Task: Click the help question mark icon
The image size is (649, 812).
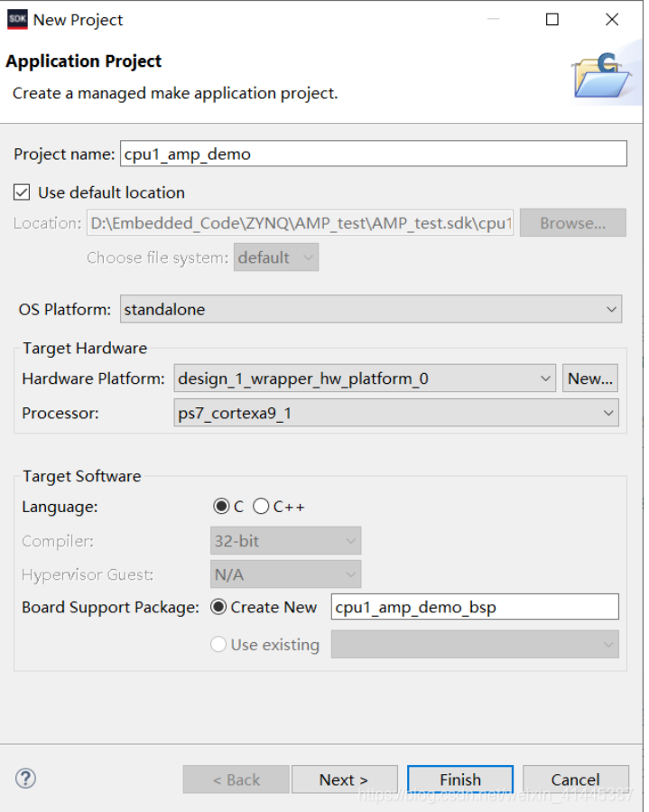Action: pos(25,779)
